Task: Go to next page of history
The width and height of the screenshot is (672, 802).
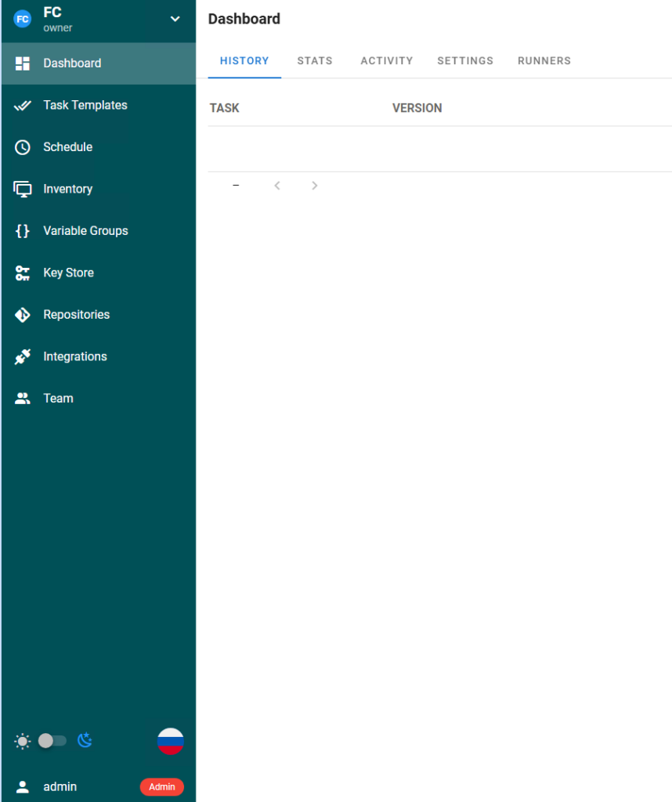Action: coord(314,186)
